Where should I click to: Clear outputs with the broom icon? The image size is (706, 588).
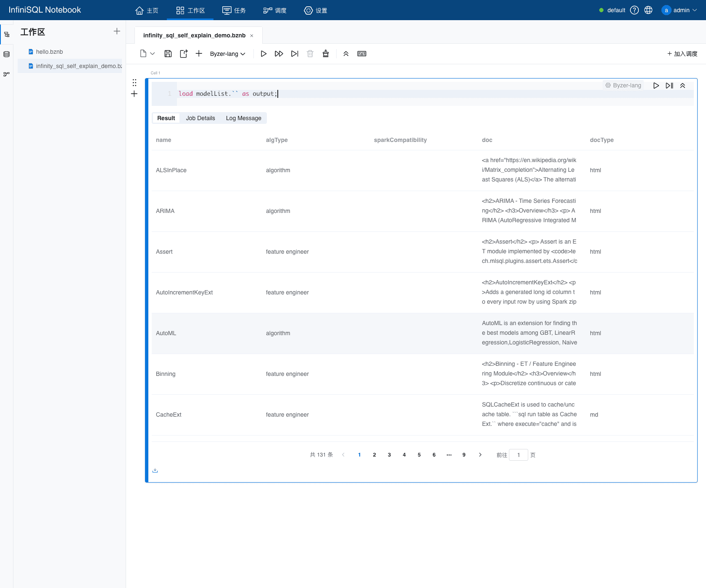[326, 54]
